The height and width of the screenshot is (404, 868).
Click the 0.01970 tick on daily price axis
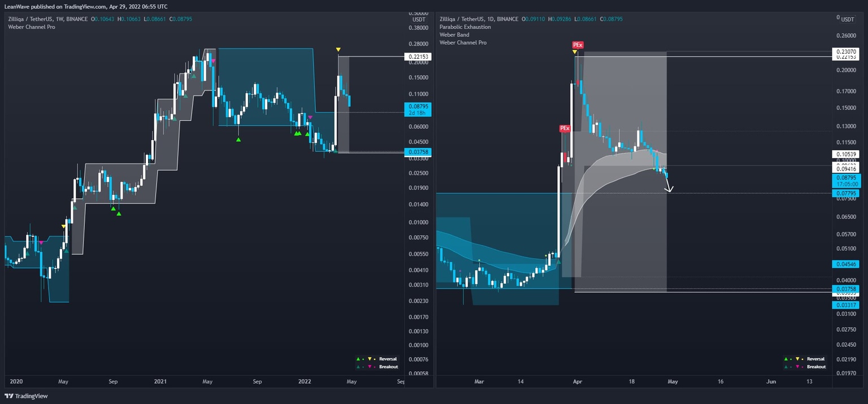coord(846,373)
